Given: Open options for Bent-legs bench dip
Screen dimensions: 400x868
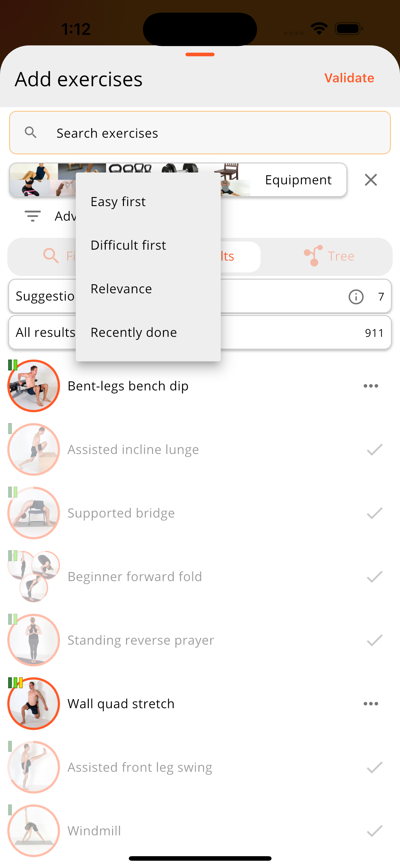Looking at the screenshot, I should click(371, 386).
